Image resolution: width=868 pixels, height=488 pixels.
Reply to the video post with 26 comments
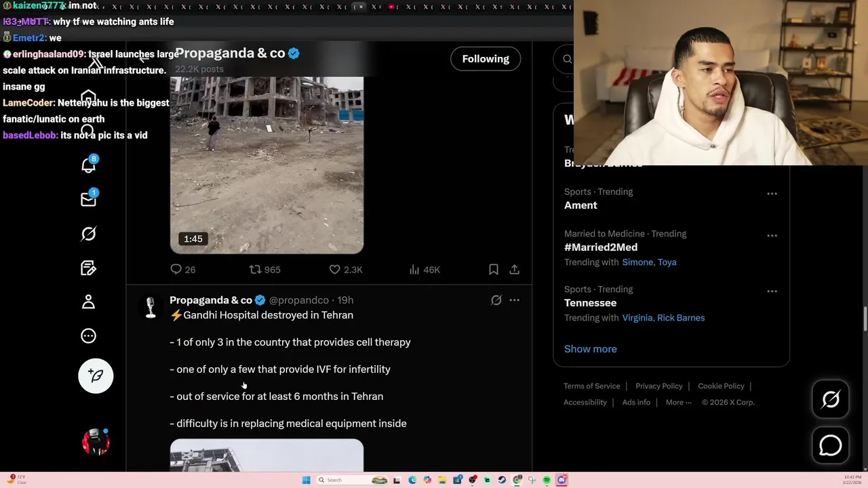pyautogui.click(x=182, y=269)
